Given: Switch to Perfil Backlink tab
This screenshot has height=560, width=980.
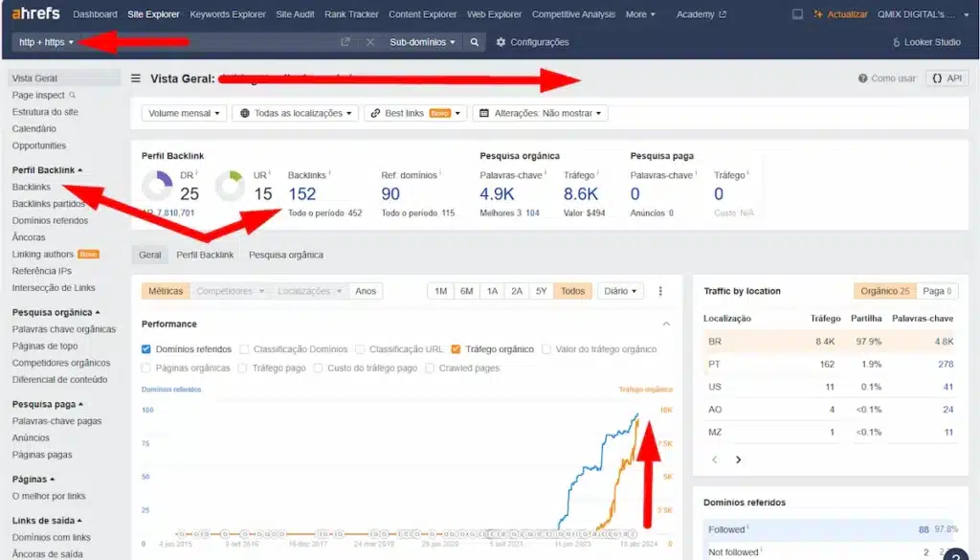Looking at the screenshot, I should 205,255.
